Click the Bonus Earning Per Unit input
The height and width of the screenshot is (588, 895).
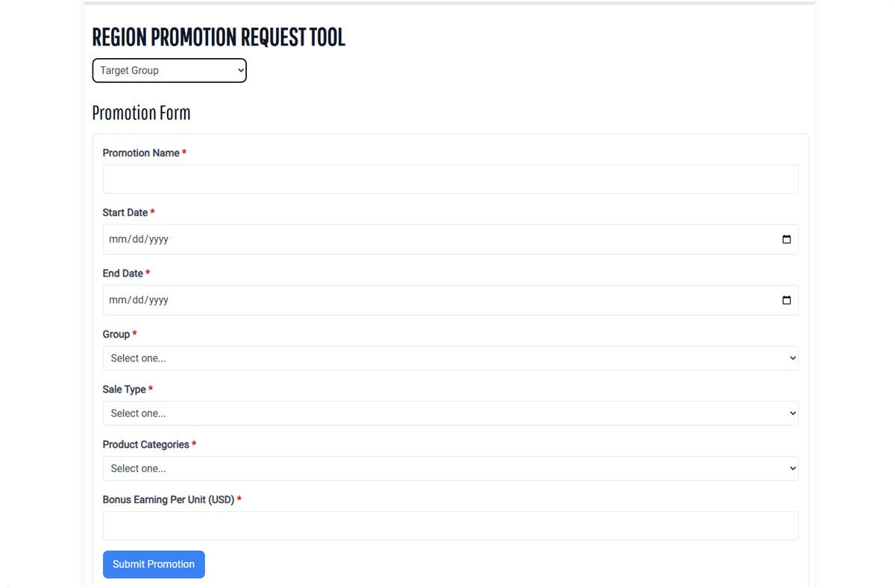tap(450, 525)
